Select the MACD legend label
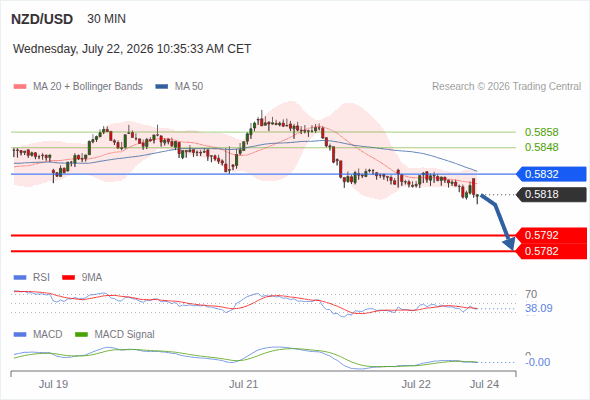 (x=48, y=334)
